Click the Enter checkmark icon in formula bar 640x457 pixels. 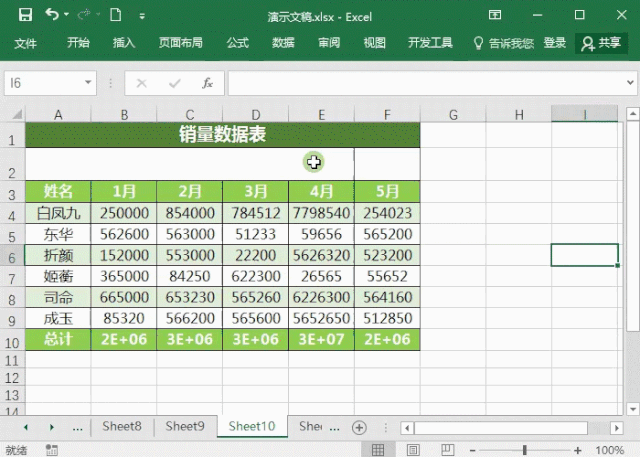coord(175,83)
